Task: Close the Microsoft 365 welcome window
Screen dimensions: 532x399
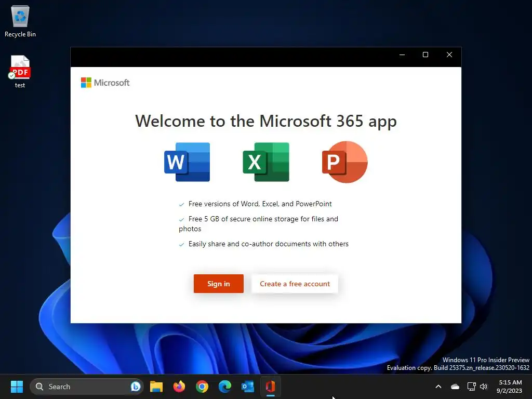Action: pos(449,55)
